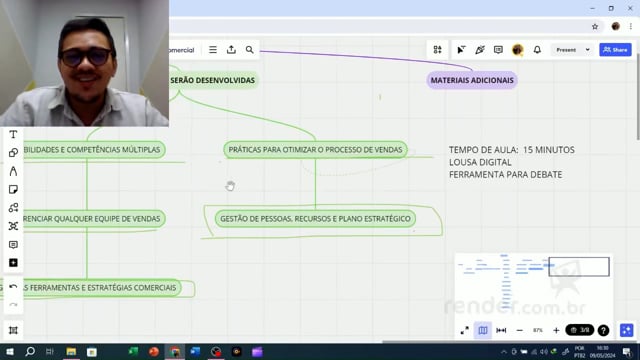Open the volume control in system tray
Viewport: 640px width, 360px height.
click(544, 351)
